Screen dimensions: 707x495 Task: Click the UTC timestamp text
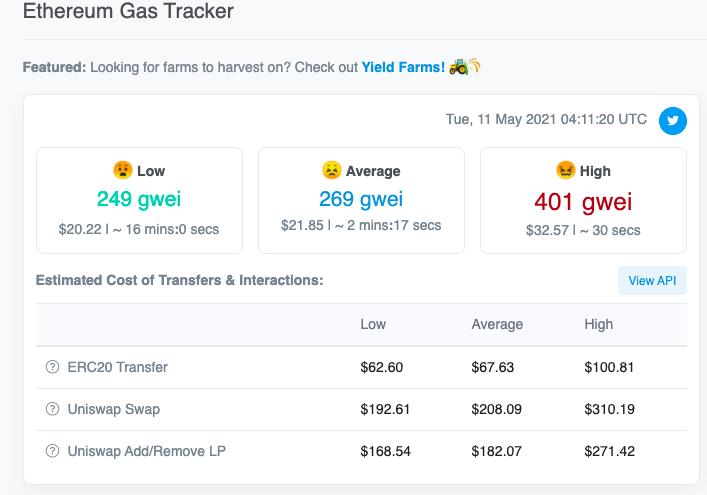(x=546, y=119)
